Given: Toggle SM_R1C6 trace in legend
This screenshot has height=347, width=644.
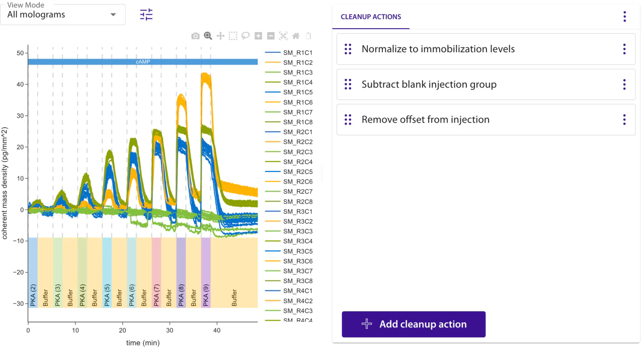Looking at the screenshot, I should tap(289, 102).
